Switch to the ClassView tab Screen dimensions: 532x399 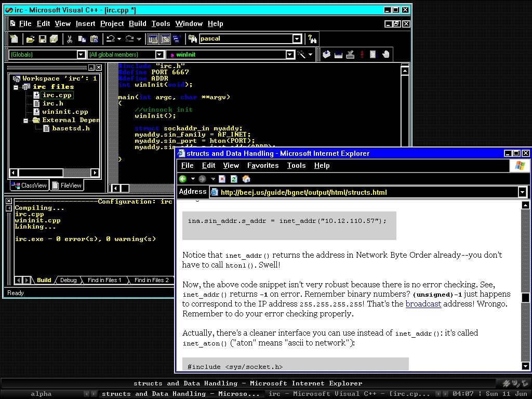pos(29,185)
